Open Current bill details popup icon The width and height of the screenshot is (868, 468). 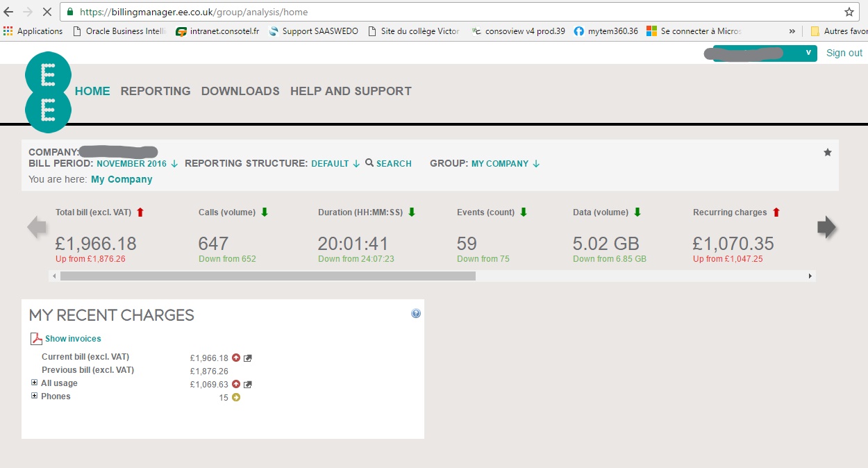tap(248, 358)
